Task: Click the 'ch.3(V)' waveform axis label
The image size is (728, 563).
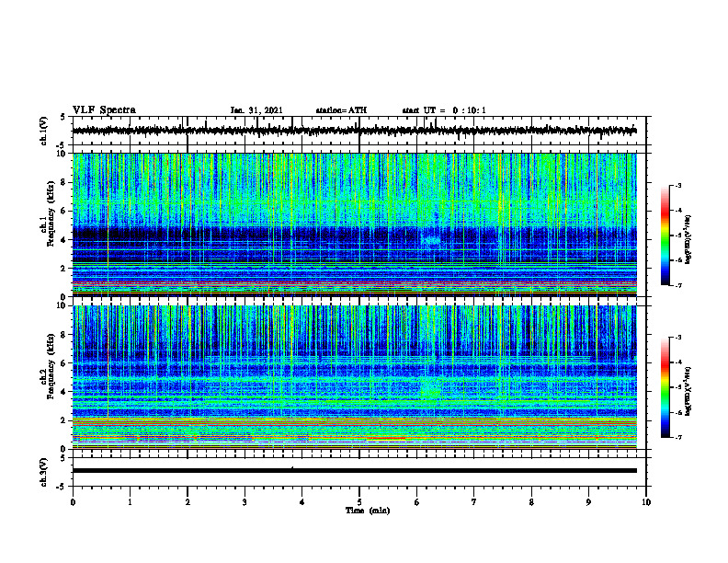Action: (44, 472)
